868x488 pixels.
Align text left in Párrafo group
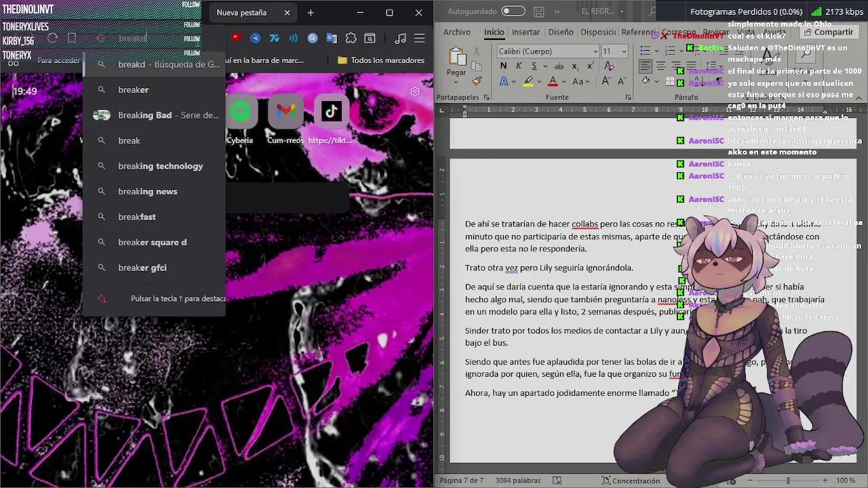coord(646,66)
